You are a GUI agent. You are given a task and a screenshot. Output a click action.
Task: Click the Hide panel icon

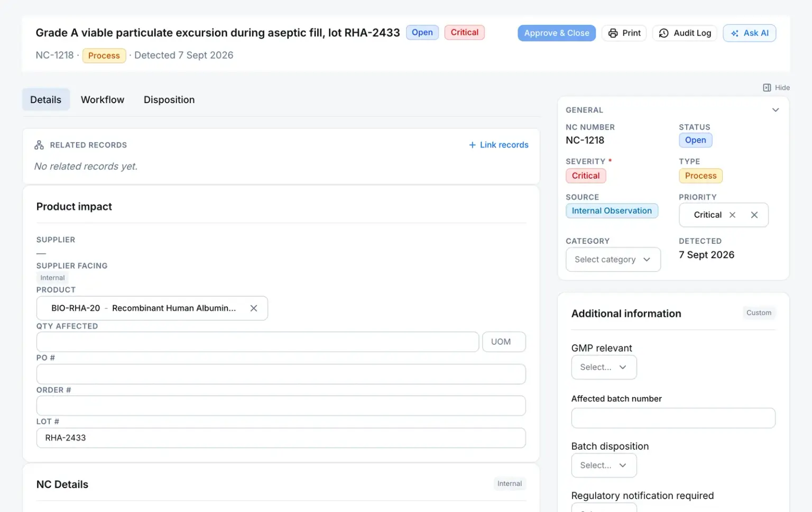tap(767, 88)
